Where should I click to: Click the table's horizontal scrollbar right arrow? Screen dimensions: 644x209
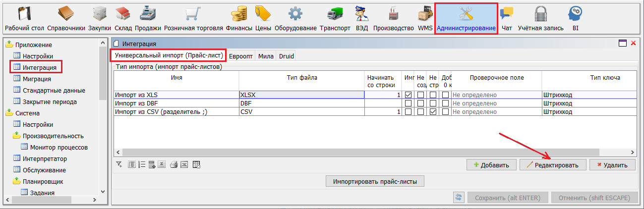pos(633,153)
